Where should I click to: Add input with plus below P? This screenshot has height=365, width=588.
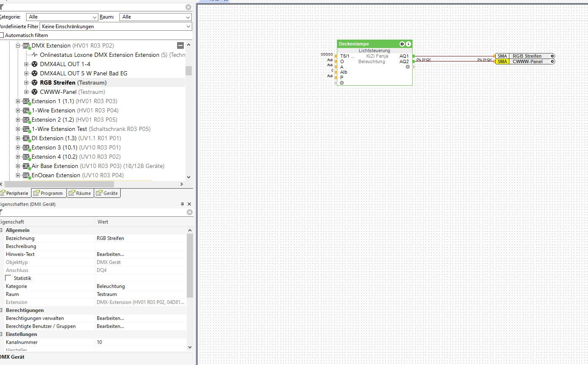point(342,83)
